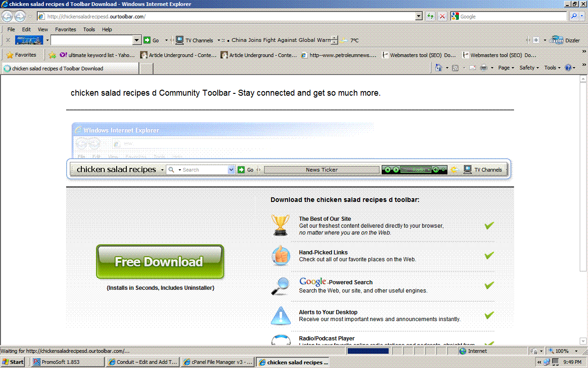Viewport: 588px width, 368px height.
Task: Click into the toolbar search text field
Action: click(x=92, y=40)
